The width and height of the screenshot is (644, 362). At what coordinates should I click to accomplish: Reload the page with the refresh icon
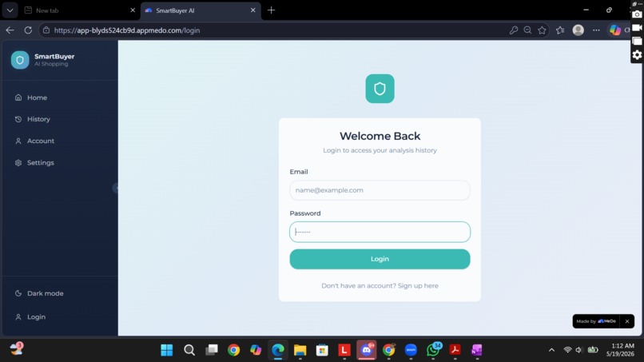(x=28, y=30)
